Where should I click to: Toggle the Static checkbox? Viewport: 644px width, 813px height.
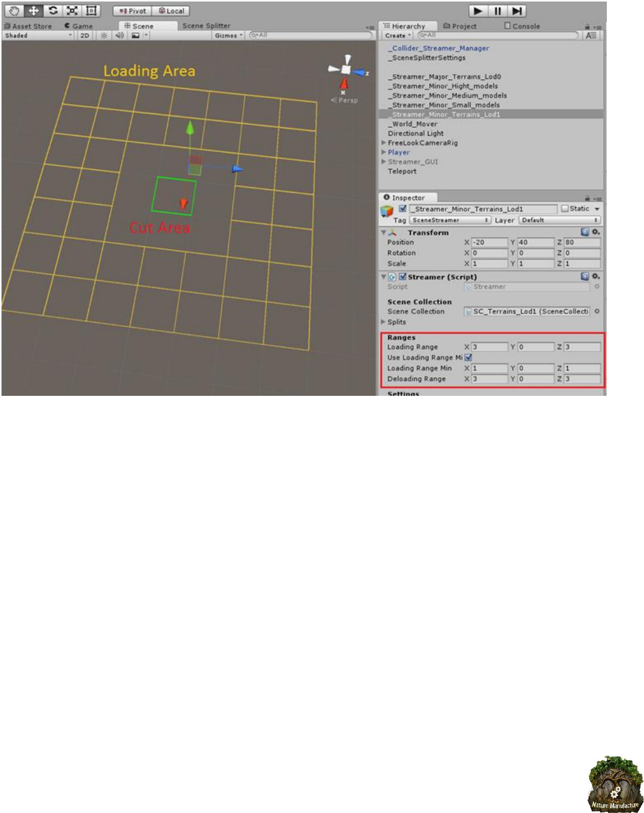[x=565, y=209]
